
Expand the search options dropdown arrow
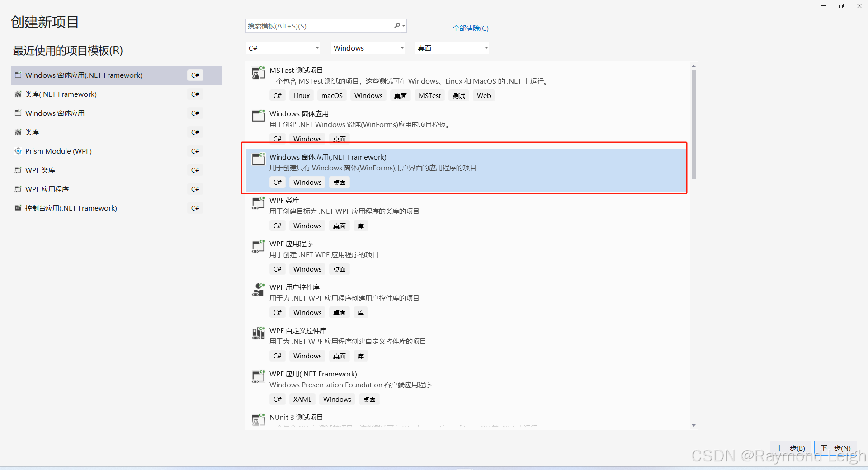tap(403, 26)
